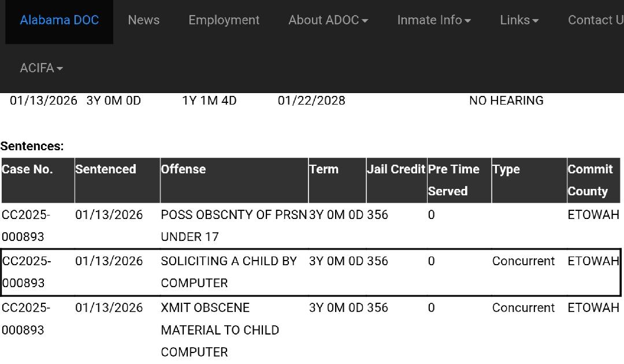
Task: Click the Case No. column header
Action: coord(27,169)
